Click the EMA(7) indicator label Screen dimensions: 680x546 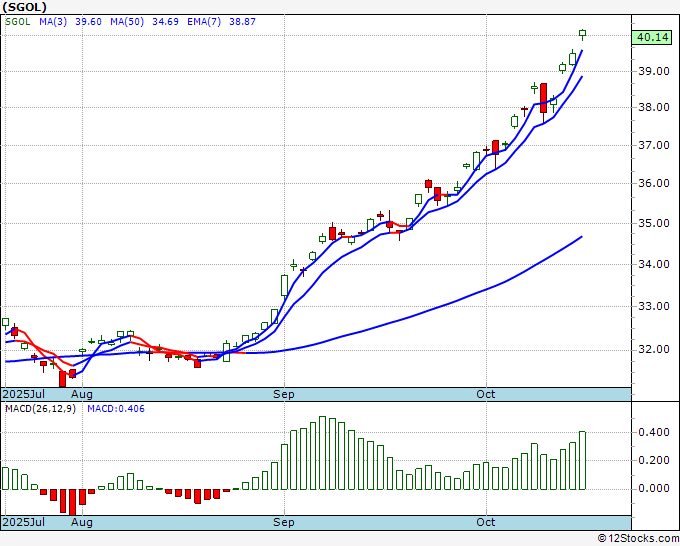click(204, 21)
